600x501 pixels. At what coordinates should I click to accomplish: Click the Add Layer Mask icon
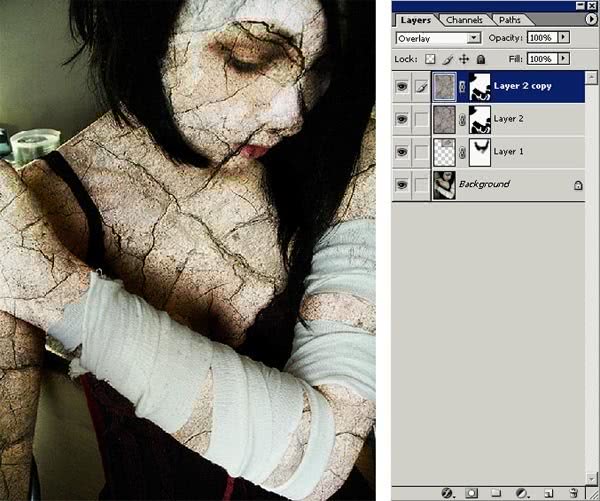(x=471, y=493)
